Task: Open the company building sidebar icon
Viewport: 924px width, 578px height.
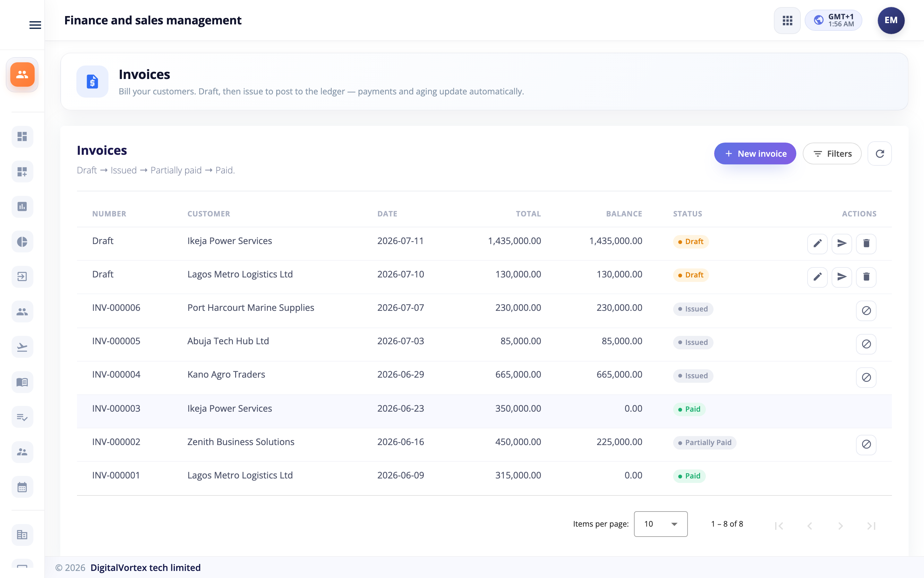Action: 22,534
